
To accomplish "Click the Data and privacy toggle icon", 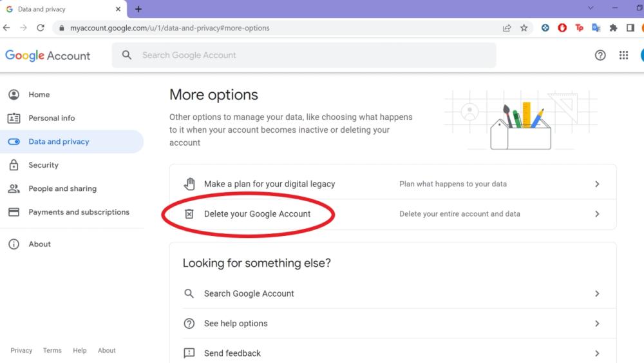I will pyautogui.click(x=14, y=141).
